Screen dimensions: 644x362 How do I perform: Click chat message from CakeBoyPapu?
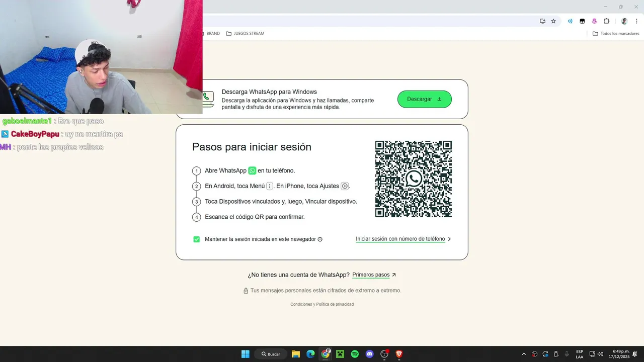[62, 134]
